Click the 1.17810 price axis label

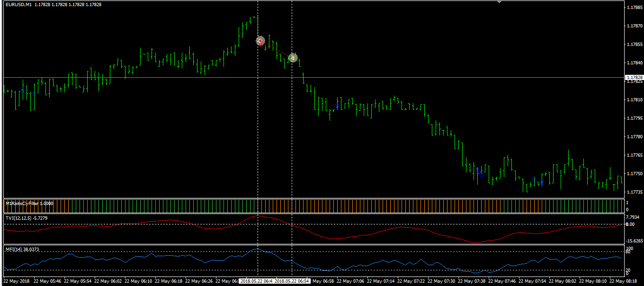(634, 100)
